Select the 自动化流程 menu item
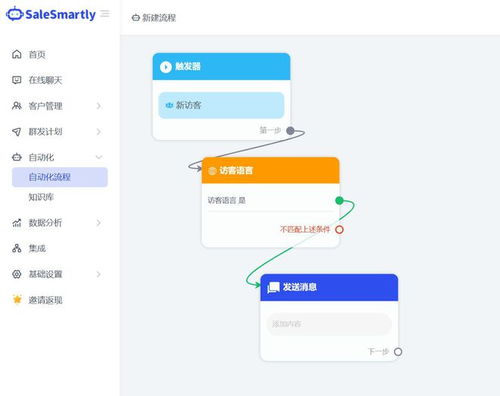 [60, 177]
